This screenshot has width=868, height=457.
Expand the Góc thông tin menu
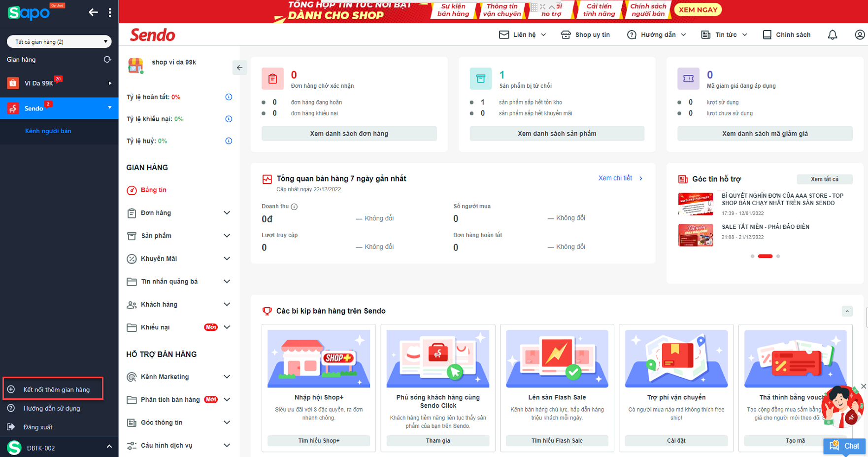227,422
